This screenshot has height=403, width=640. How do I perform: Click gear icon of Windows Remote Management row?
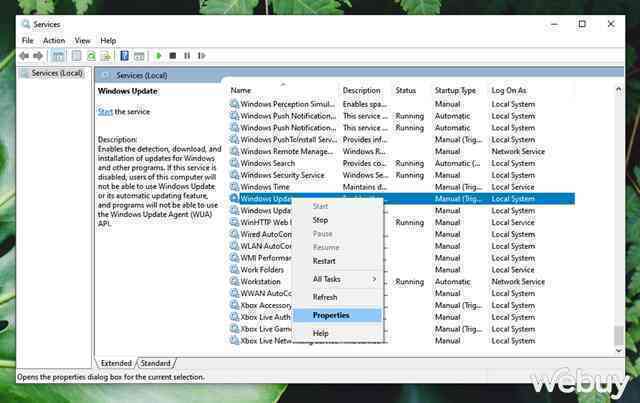pyautogui.click(x=234, y=151)
